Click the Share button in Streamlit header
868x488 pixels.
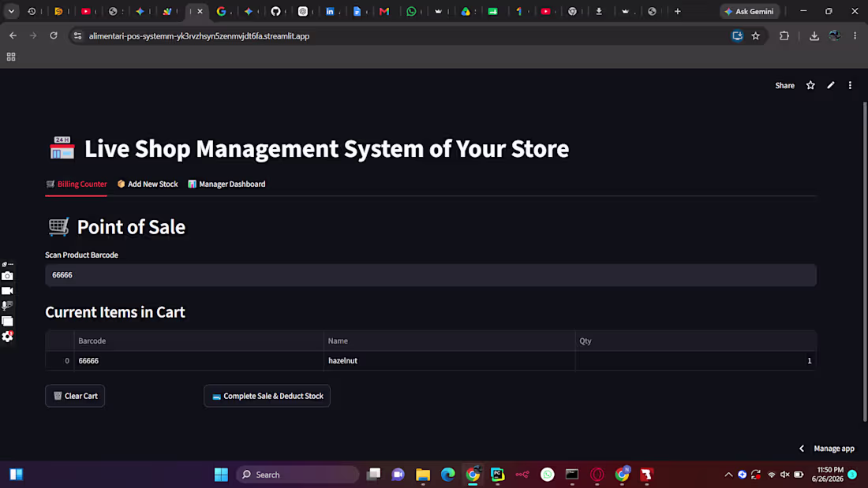point(784,85)
